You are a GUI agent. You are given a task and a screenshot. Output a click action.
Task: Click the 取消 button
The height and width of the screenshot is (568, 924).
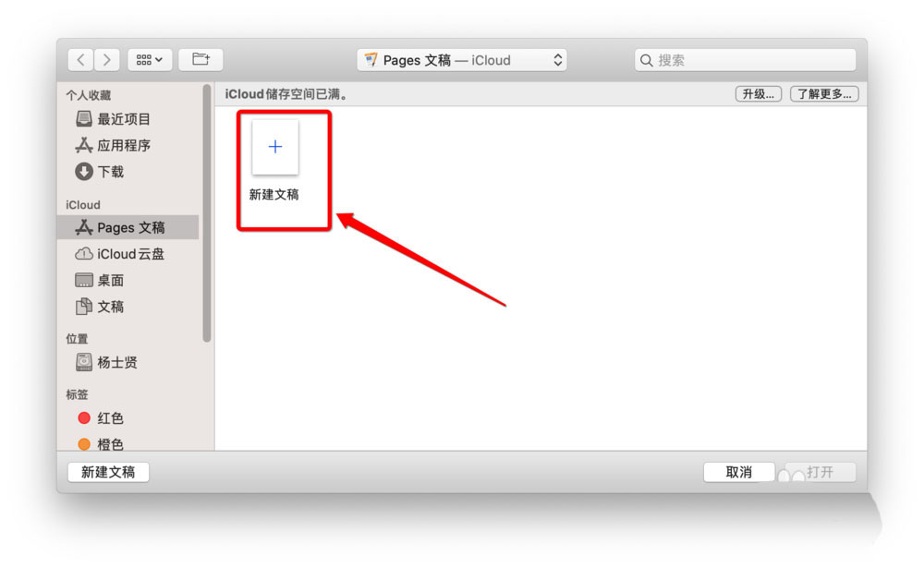(739, 472)
